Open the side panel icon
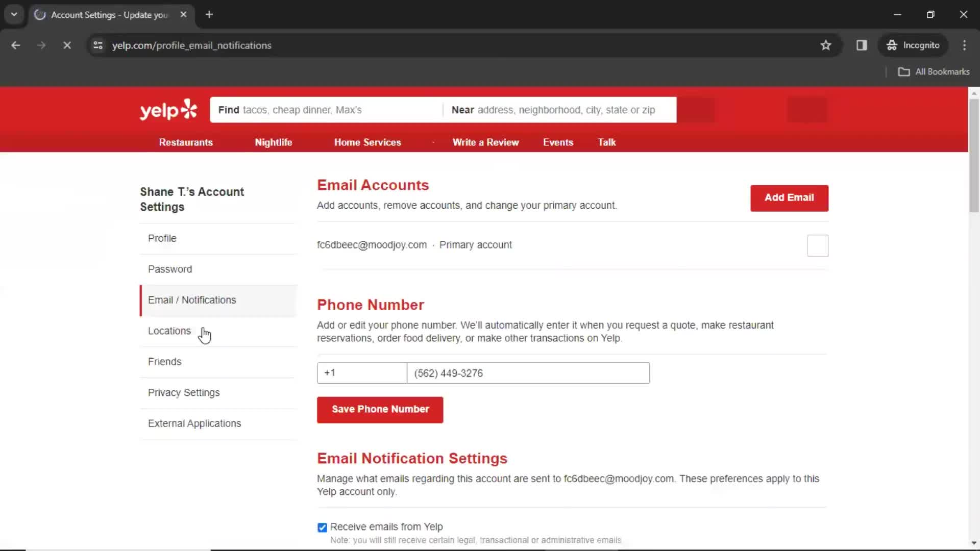The width and height of the screenshot is (980, 551). tap(862, 45)
